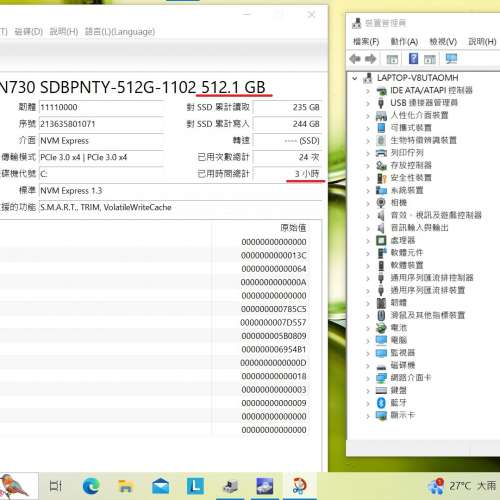Click the USB 連接器管理員 plug icon
500x500 pixels.
(381, 103)
